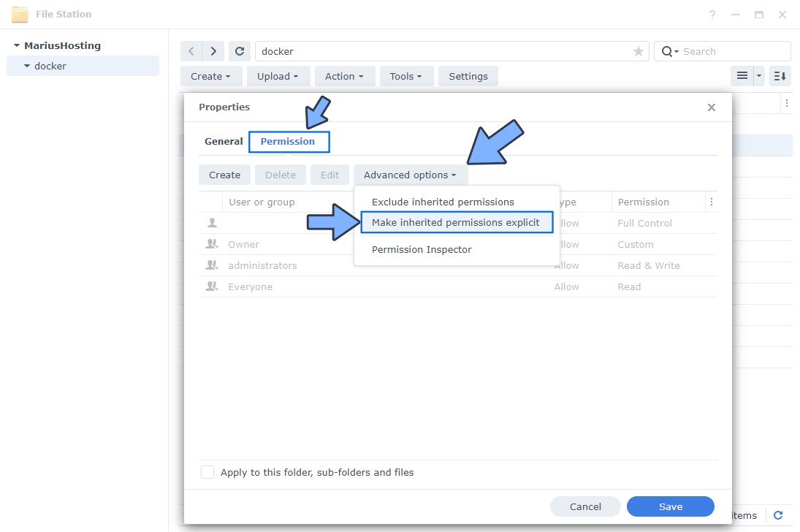Enable Apply to this folder, sub-folders and files
This screenshot has width=800, height=532.
[x=207, y=471]
